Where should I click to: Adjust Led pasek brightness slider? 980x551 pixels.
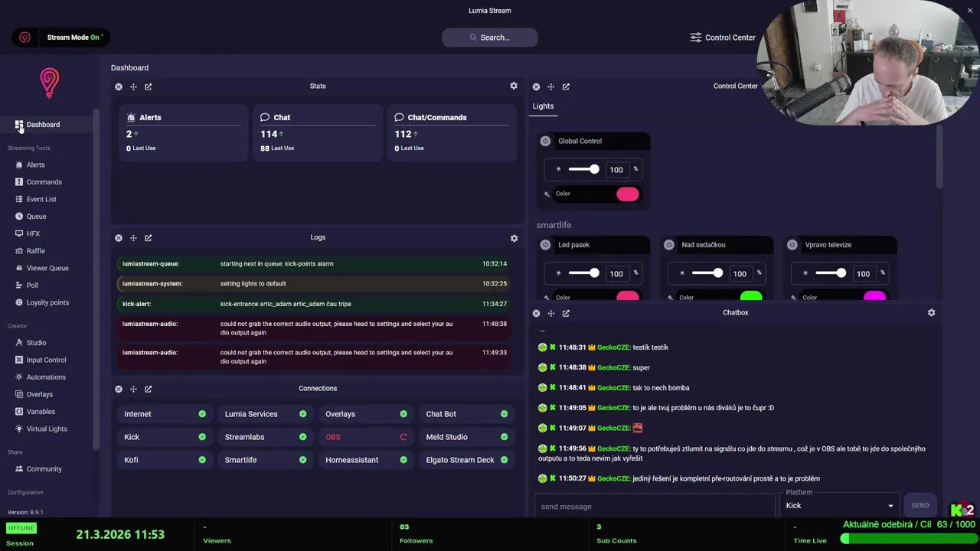583,273
